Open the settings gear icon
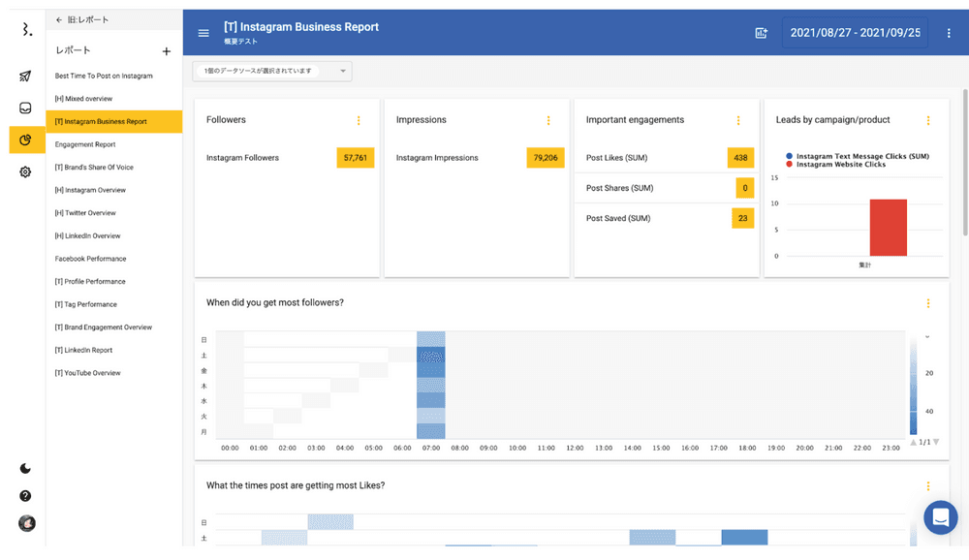This screenshot has width=969, height=560. pyautogui.click(x=26, y=171)
